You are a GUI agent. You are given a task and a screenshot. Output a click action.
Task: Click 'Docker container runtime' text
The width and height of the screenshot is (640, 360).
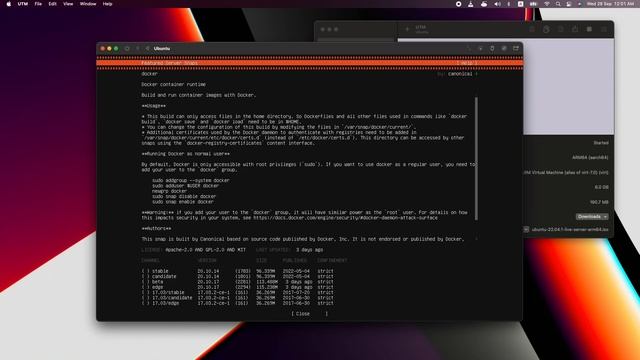(x=173, y=84)
